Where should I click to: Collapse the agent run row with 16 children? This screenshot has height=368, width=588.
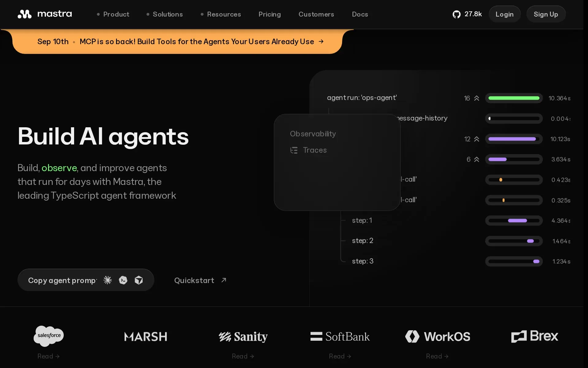[x=477, y=98]
